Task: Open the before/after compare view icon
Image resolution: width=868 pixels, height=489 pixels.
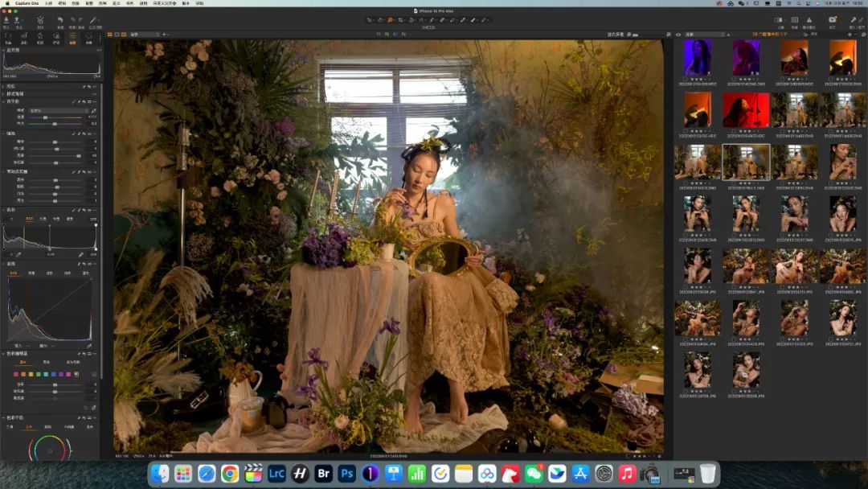Action: point(832,19)
